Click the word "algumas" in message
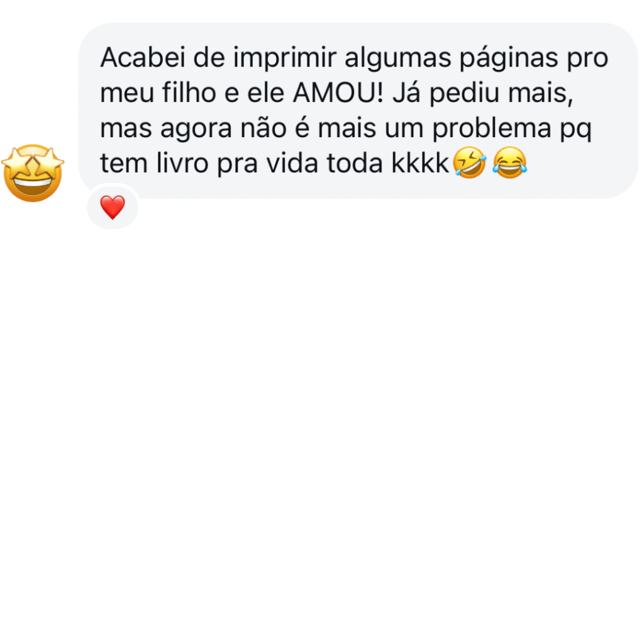 tap(397, 58)
